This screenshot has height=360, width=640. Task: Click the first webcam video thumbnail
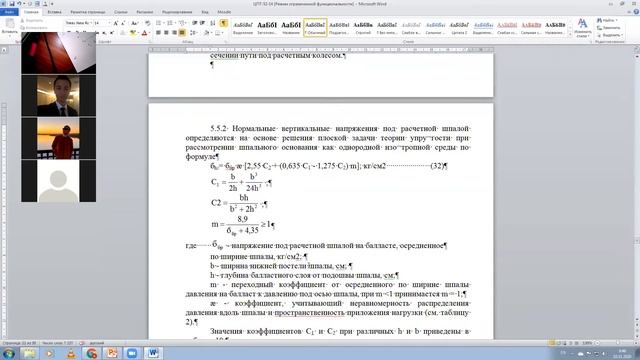point(58,53)
